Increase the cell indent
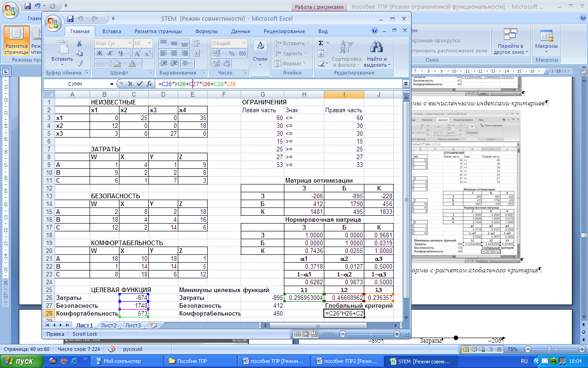This screenshot has width=588, height=368. coord(174,63)
